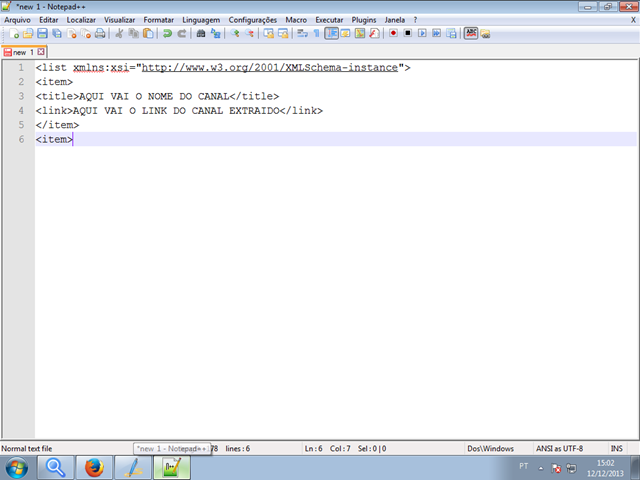Save the file with the floppy icon
The width and height of the screenshot is (640, 480).
tap(42, 33)
